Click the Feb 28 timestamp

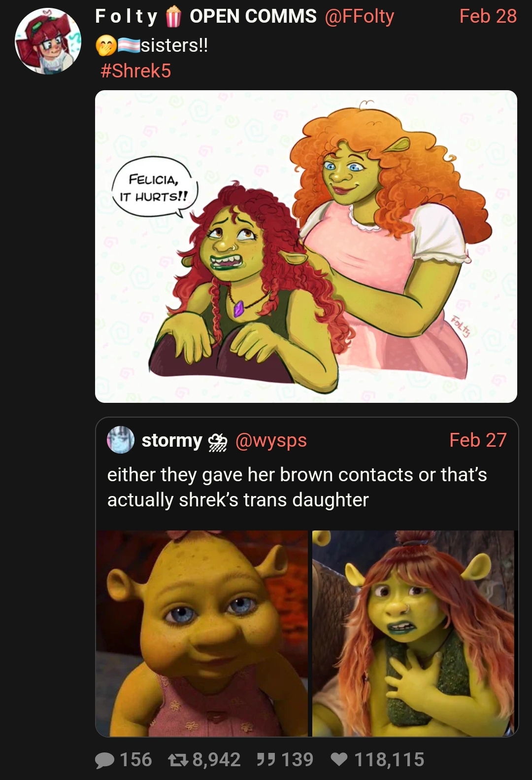point(488,16)
